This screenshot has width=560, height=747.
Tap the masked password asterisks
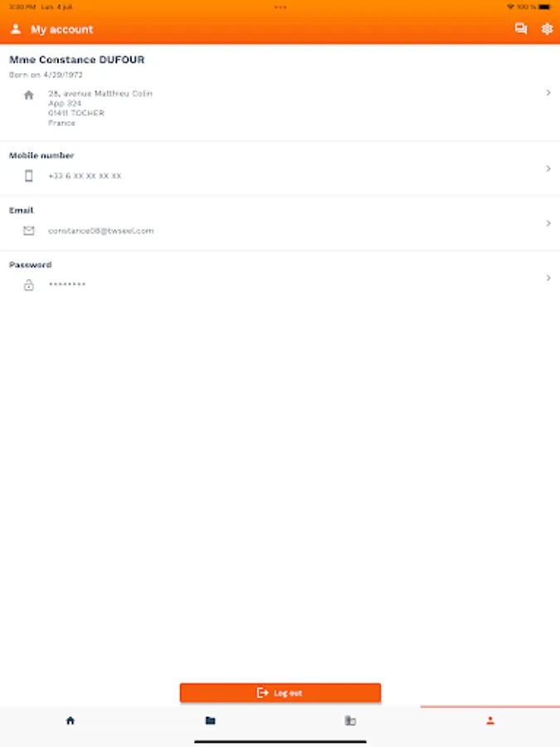click(x=67, y=285)
